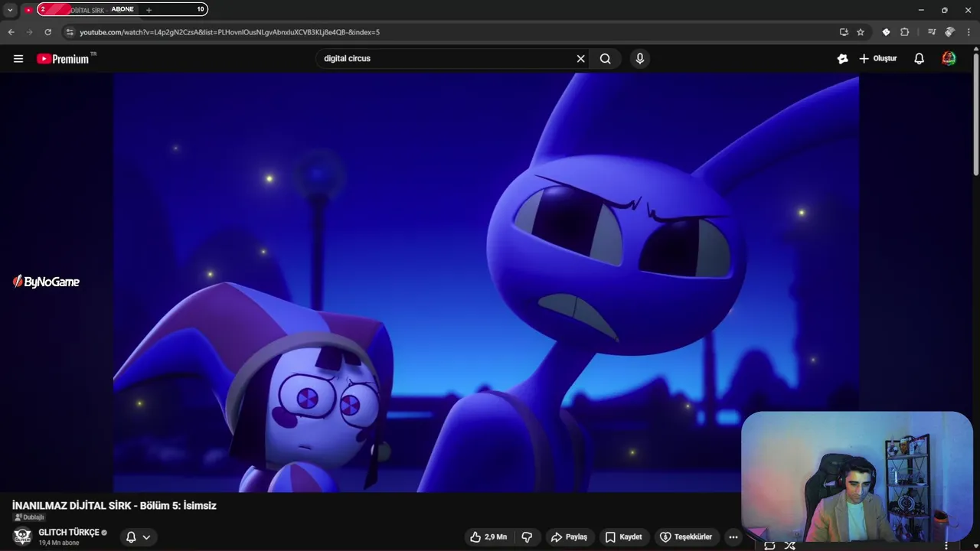Expand the tab search dropdown arrow
The height and width of the screenshot is (551, 980).
(x=10, y=10)
